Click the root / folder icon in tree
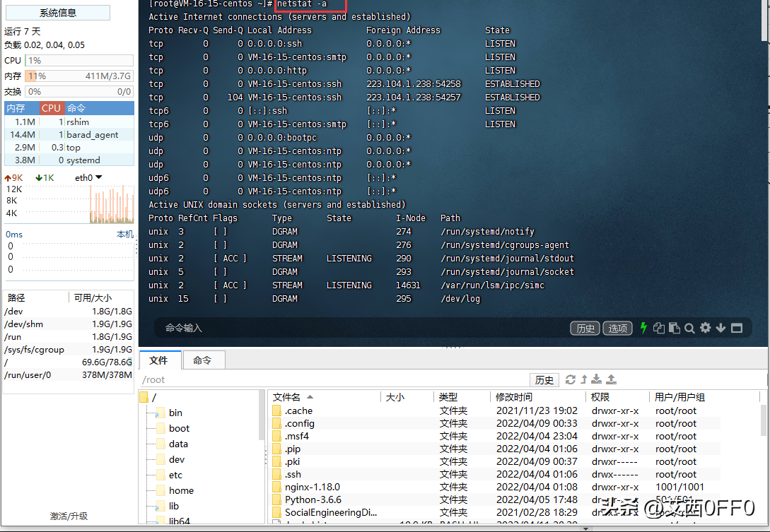Image resolution: width=770 pixels, height=532 pixels. [144, 398]
